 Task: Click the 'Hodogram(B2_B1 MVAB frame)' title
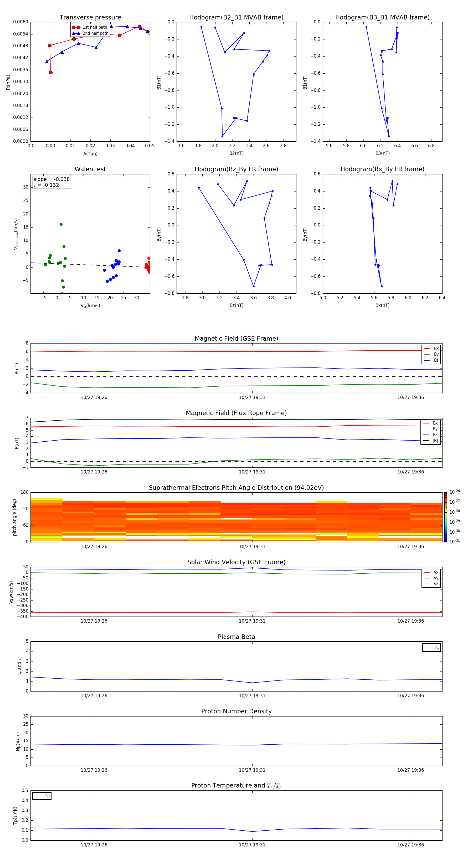pyautogui.click(x=236, y=18)
